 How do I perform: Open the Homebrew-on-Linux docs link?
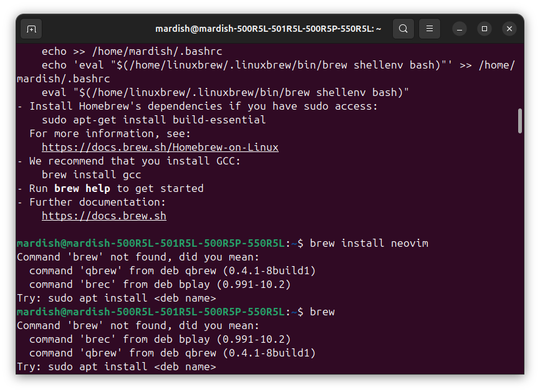point(160,147)
